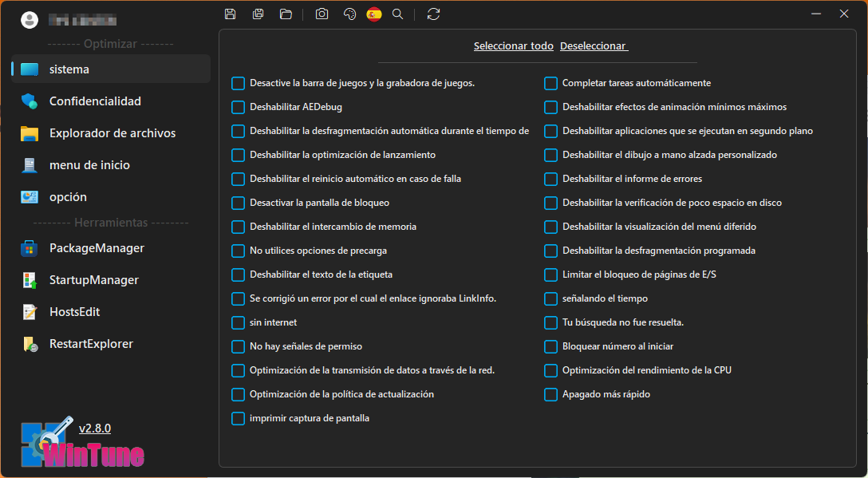The width and height of the screenshot is (868, 478).
Task: Click the Spanish flag language icon
Action: coord(374,14)
